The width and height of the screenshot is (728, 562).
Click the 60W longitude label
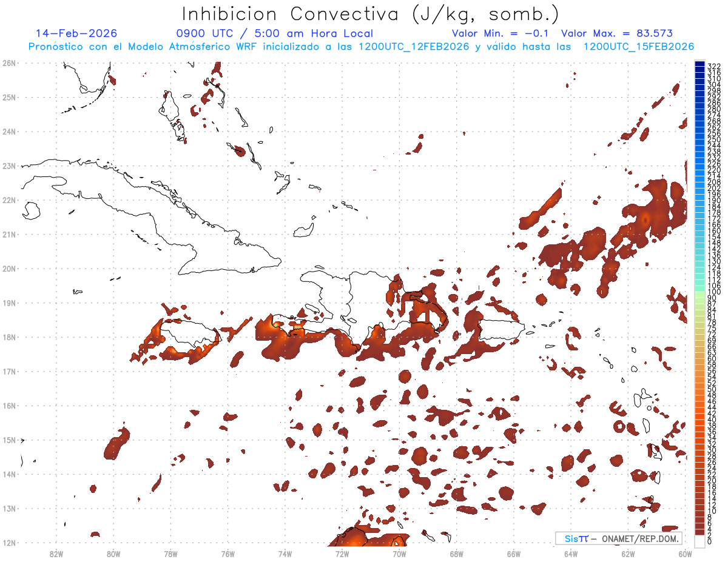[686, 553]
